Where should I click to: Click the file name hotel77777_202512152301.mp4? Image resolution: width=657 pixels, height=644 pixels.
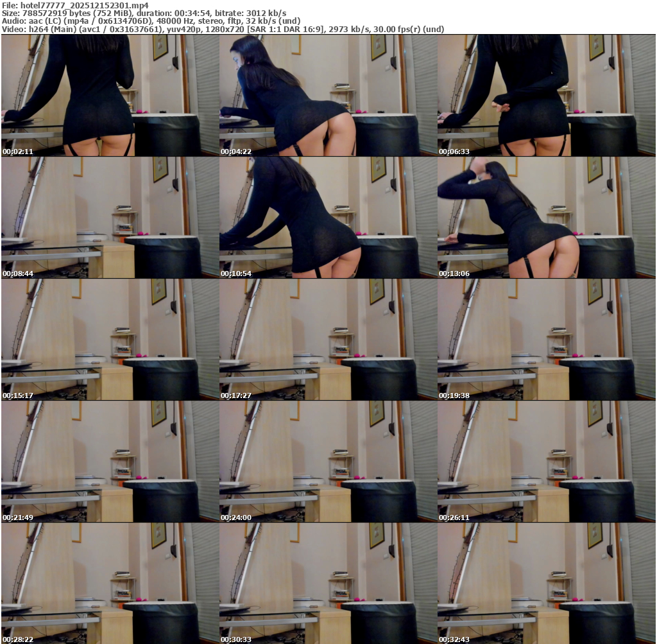point(84,5)
